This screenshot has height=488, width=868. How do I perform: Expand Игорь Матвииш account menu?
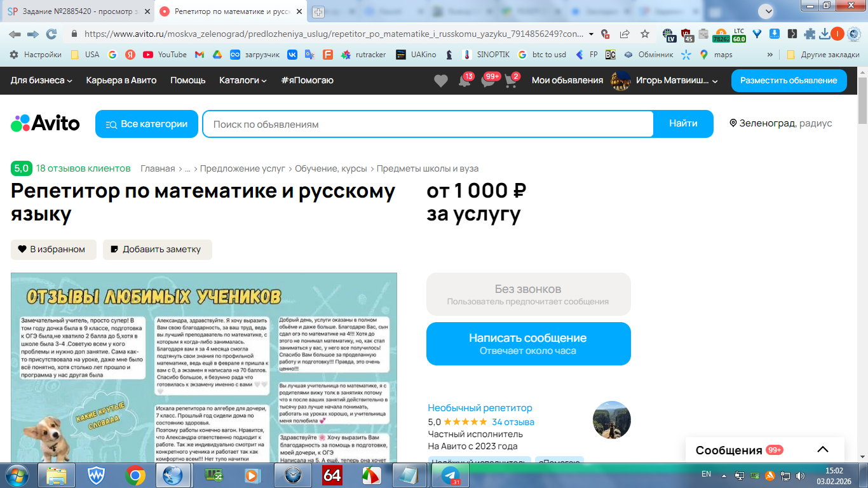click(677, 81)
